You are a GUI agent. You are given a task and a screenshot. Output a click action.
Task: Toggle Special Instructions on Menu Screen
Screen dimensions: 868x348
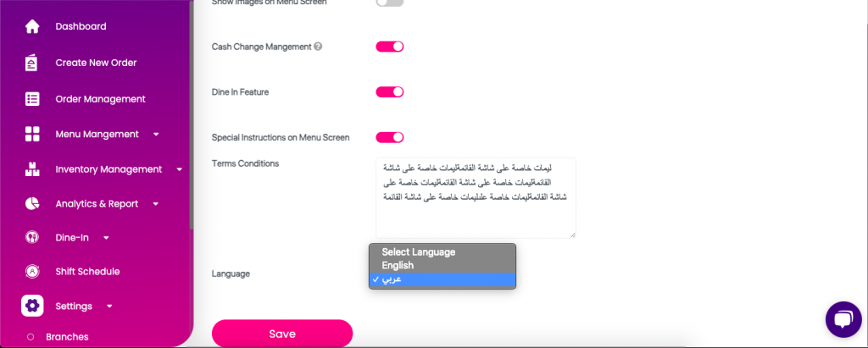point(390,137)
